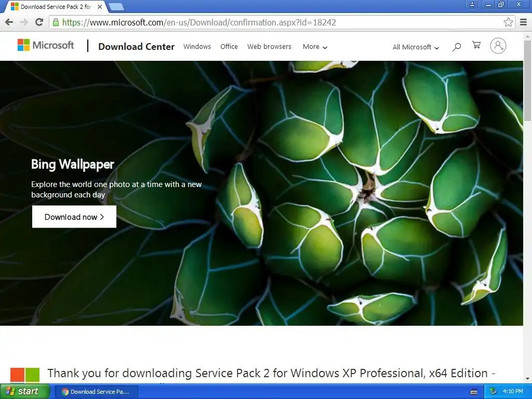This screenshot has height=399, width=532.
Task: Click the Download now button
Action: click(x=74, y=217)
